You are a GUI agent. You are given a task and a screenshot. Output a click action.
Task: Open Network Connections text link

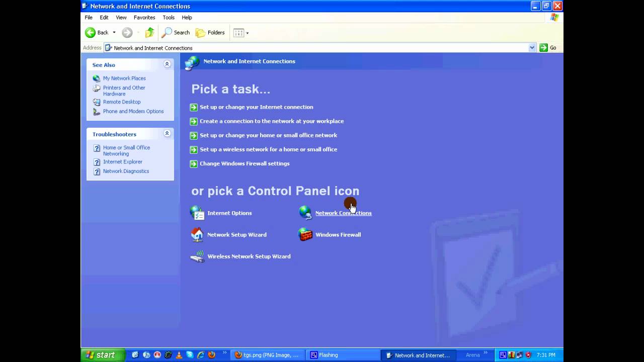[x=343, y=213]
